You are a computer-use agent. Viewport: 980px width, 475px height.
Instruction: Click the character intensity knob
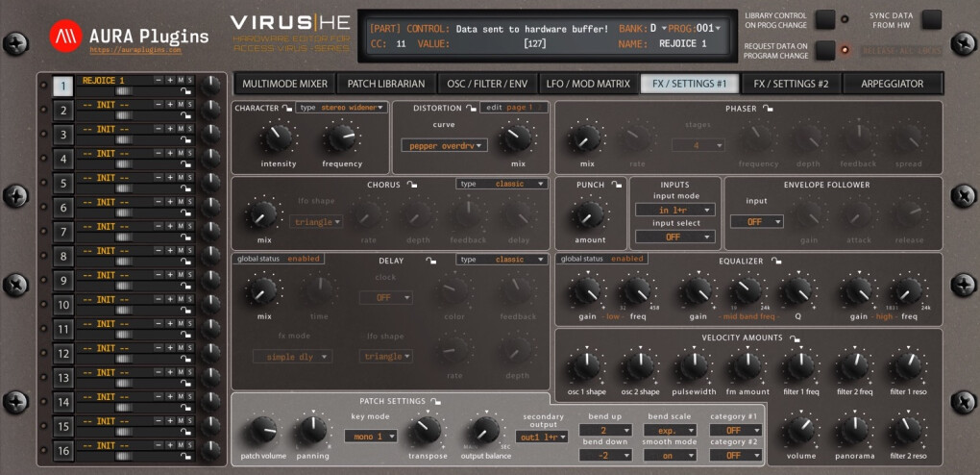click(x=278, y=137)
